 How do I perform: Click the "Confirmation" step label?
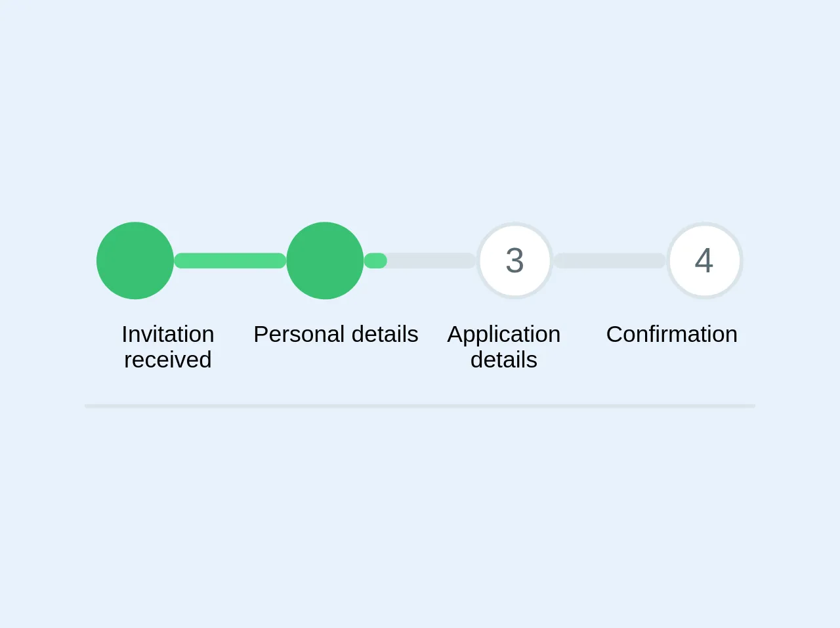click(671, 334)
